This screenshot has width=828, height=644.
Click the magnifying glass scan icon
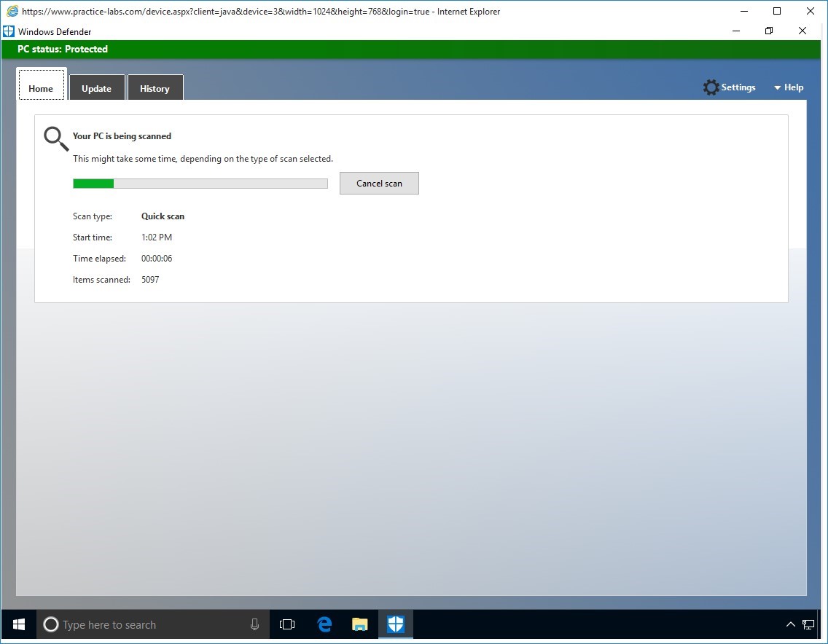[56, 138]
